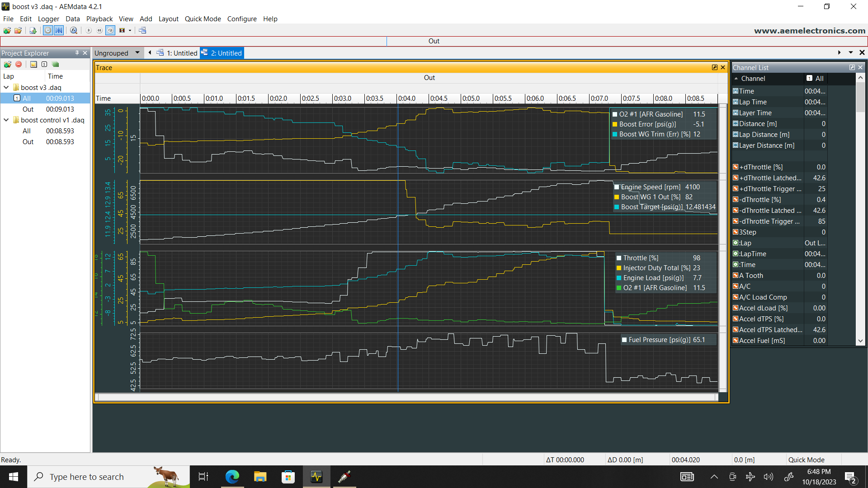Toggle the loop playback button

(x=110, y=30)
